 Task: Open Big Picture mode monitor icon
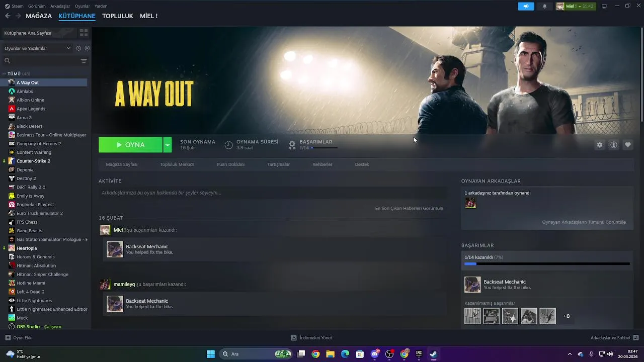pyautogui.click(x=604, y=6)
